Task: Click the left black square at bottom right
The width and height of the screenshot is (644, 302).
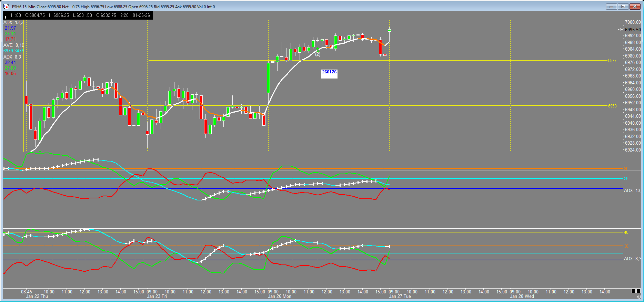Action: point(634,291)
